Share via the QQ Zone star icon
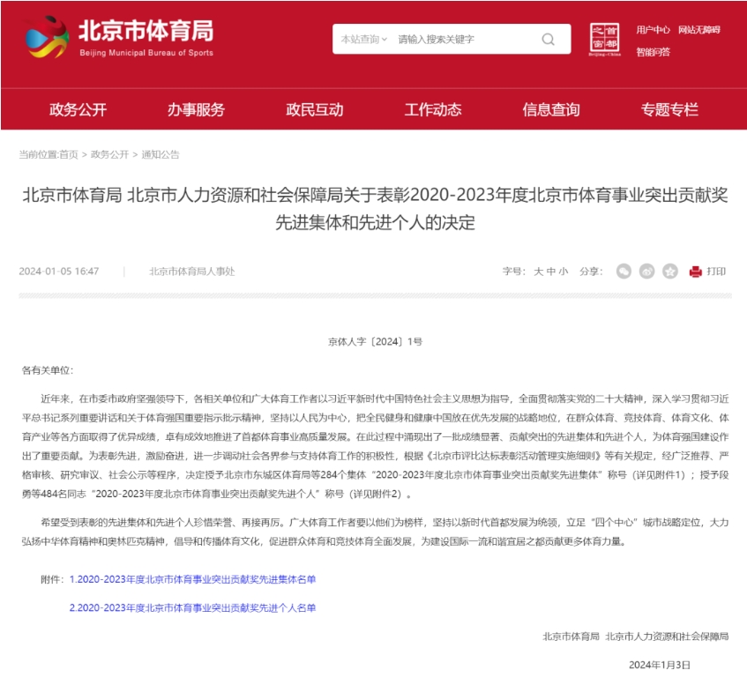 point(669,272)
